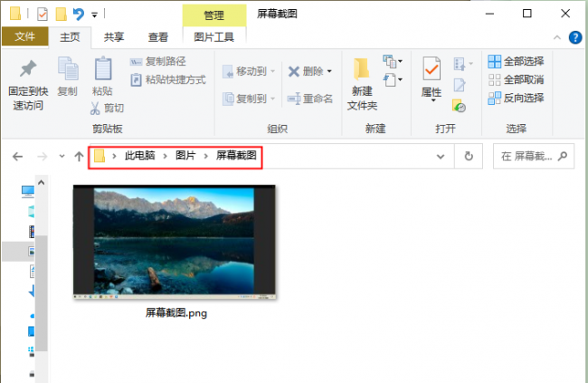Collapse the ribbon with the chevron
The image size is (588, 383).
pos(557,37)
